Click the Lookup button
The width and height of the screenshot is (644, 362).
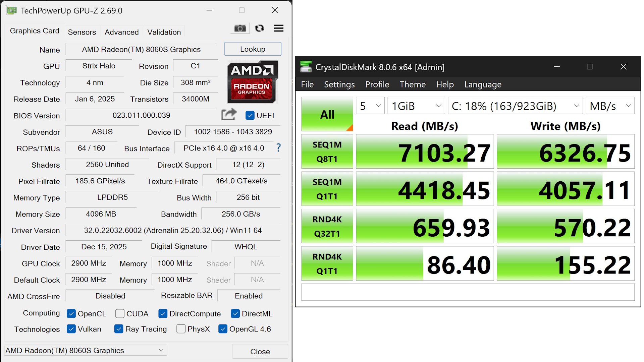coord(253,49)
